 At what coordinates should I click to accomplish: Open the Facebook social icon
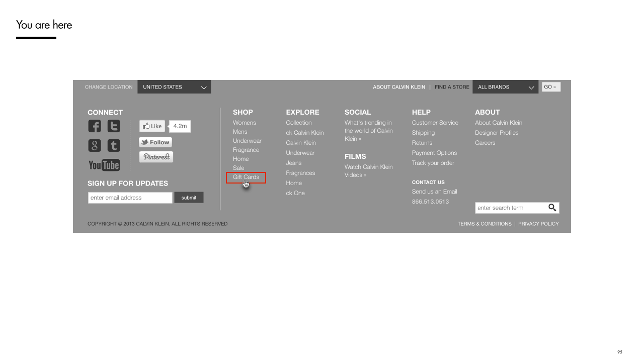(x=95, y=126)
